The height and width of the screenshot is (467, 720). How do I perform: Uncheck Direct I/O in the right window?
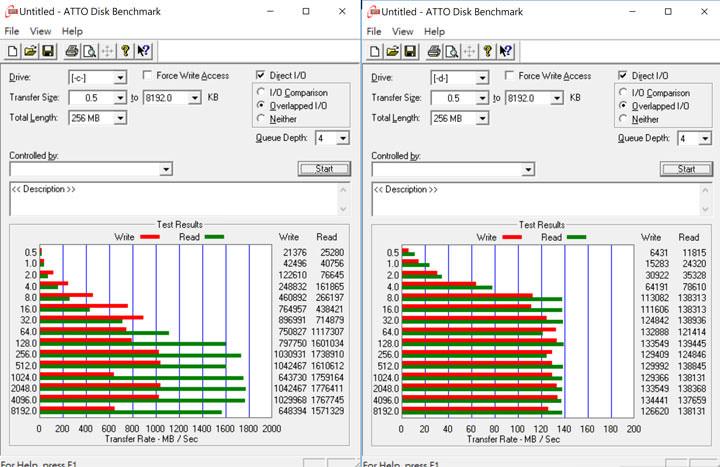(624, 76)
